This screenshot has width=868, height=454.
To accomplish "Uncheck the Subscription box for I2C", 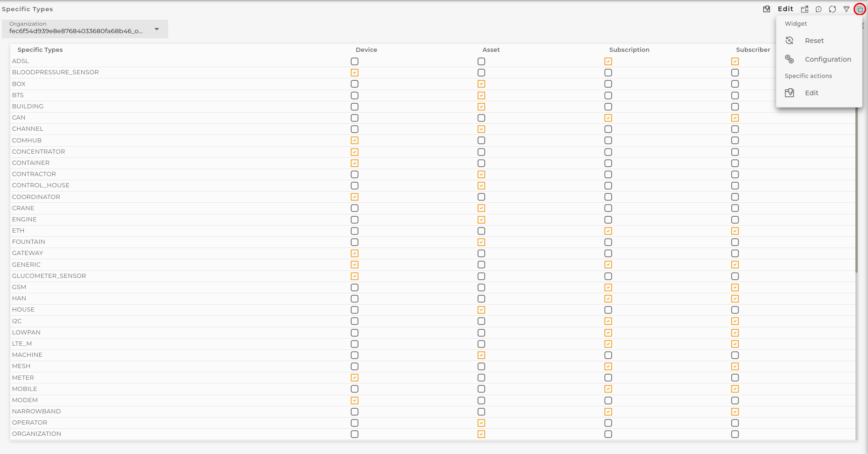I will (608, 321).
